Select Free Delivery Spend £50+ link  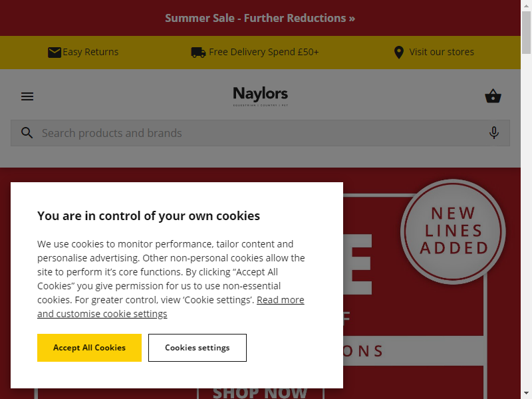click(x=263, y=52)
